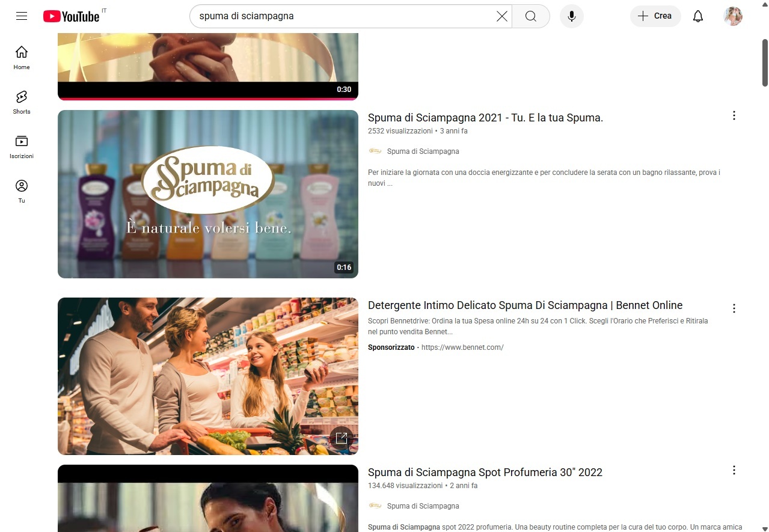Open options for Spuma di Sciampagna 2021 video
The width and height of the screenshot is (769, 532).
coord(734,115)
